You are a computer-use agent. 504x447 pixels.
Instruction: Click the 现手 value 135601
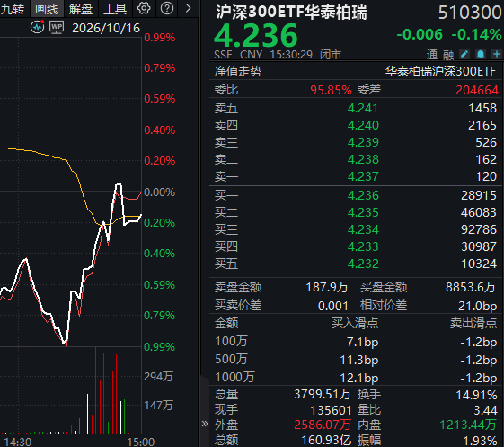[331, 410]
